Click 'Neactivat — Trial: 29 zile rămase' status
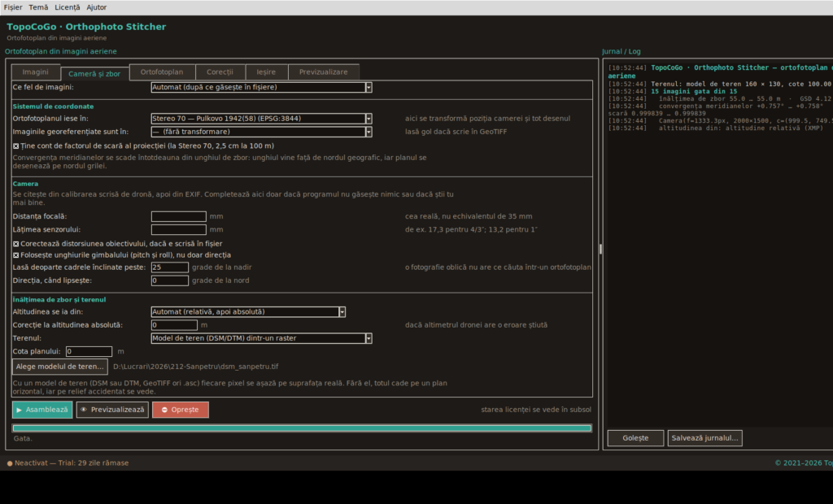Image resolution: width=833 pixels, height=504 pixels. tap(72, 463)
